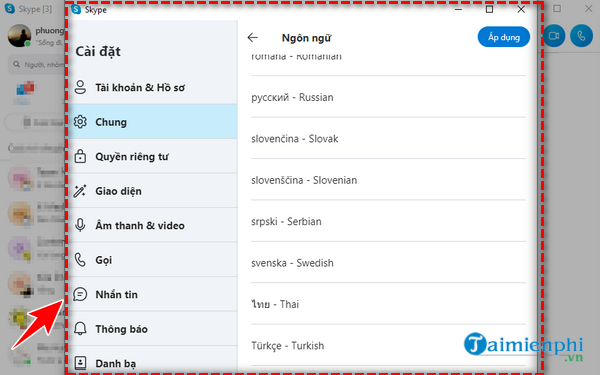Open Âm thanh & video settings

click(x=153, y=225)
